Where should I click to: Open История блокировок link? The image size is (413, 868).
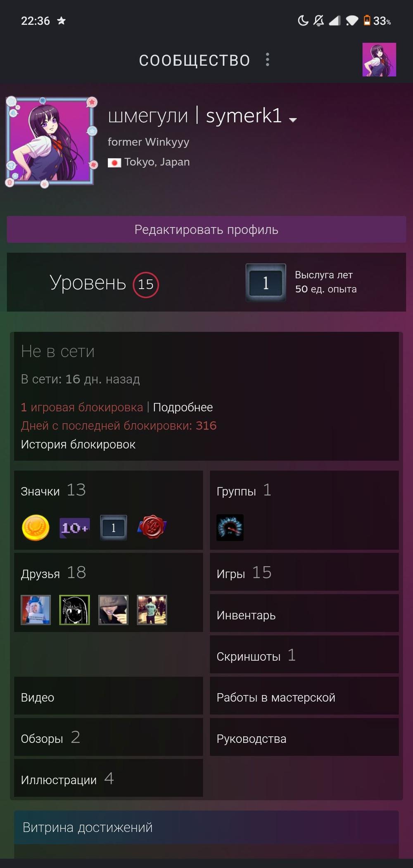click(x=78, y=444)
